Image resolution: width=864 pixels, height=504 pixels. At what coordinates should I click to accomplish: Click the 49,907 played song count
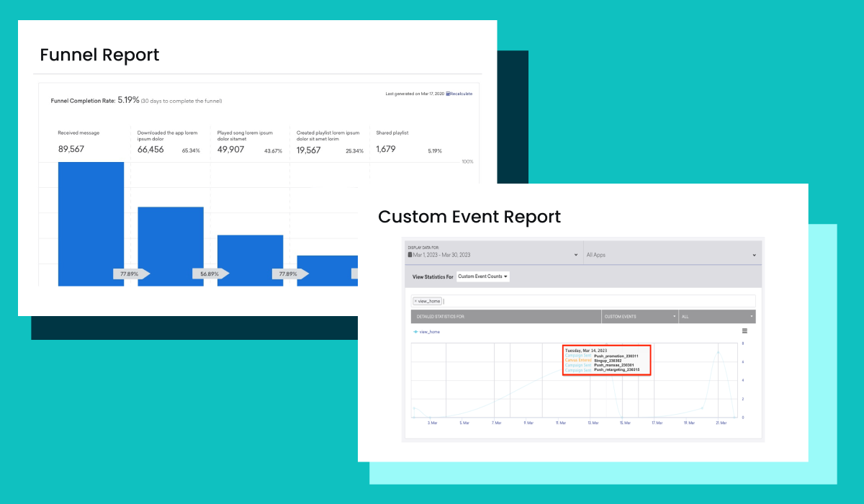click(230, 150)
